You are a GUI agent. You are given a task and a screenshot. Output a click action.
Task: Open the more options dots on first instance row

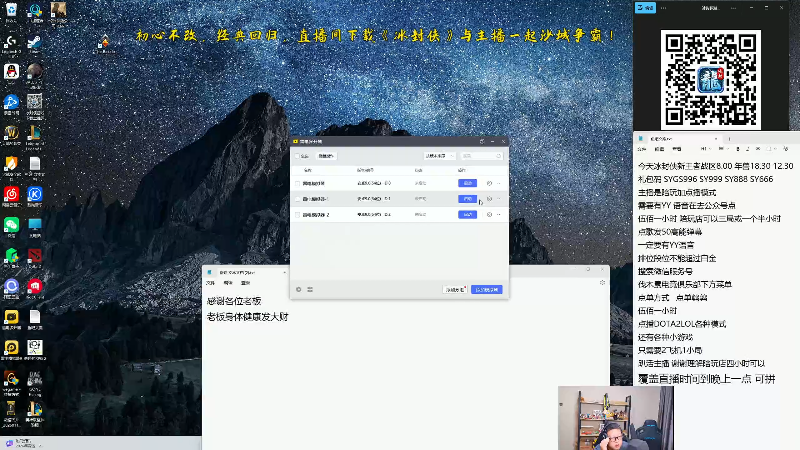(499, 183)
